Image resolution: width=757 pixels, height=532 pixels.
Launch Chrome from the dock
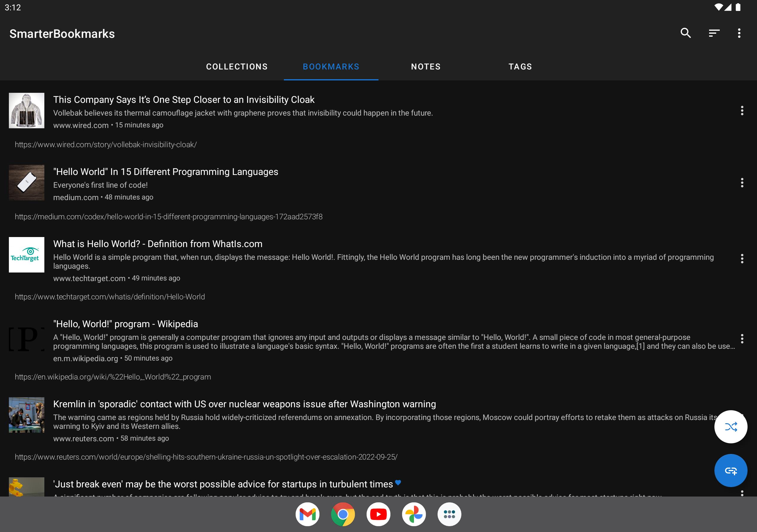343,514
